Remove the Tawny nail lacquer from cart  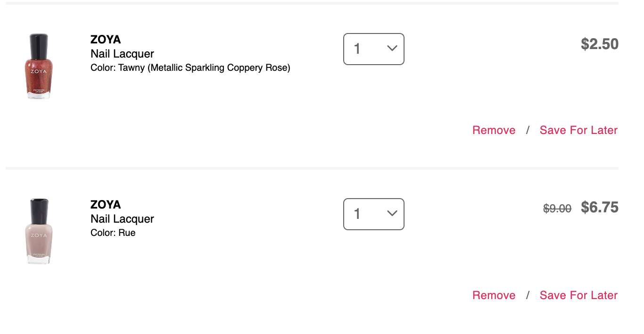(x=494, y=130)
